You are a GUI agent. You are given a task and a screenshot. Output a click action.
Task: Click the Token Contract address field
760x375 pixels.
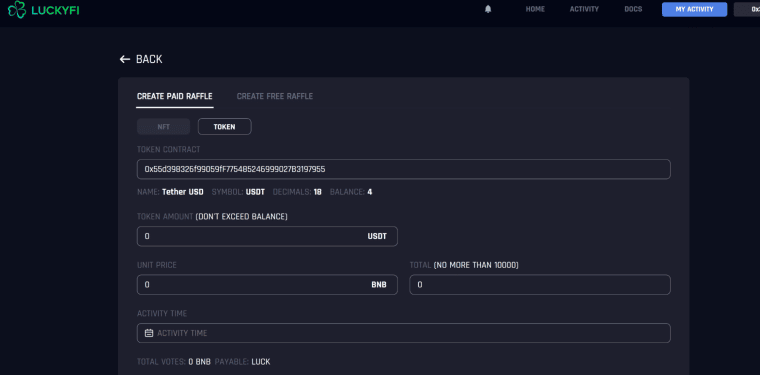pos(404,169)
